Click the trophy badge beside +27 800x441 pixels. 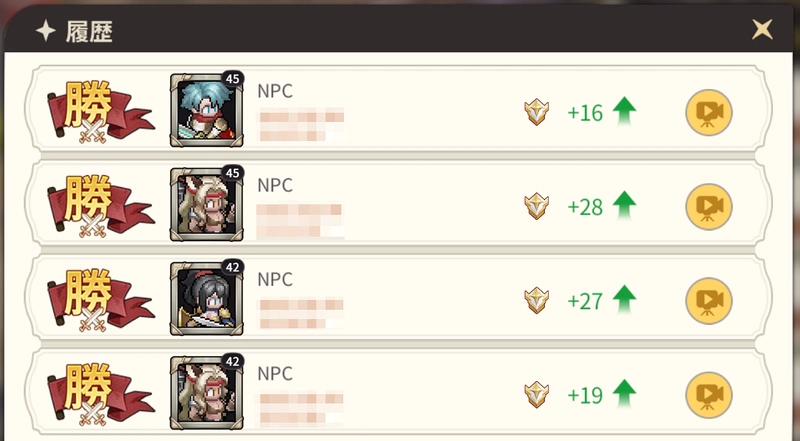(537, 300)
